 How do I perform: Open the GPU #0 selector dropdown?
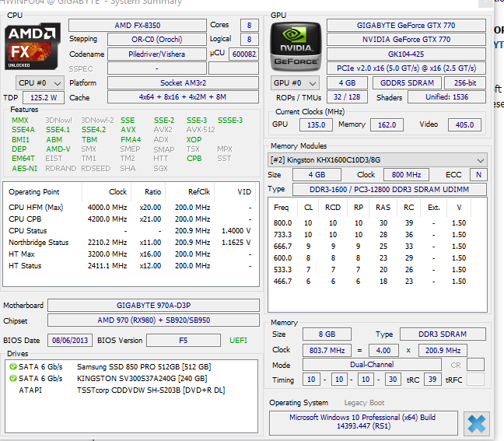click(295, 83)
